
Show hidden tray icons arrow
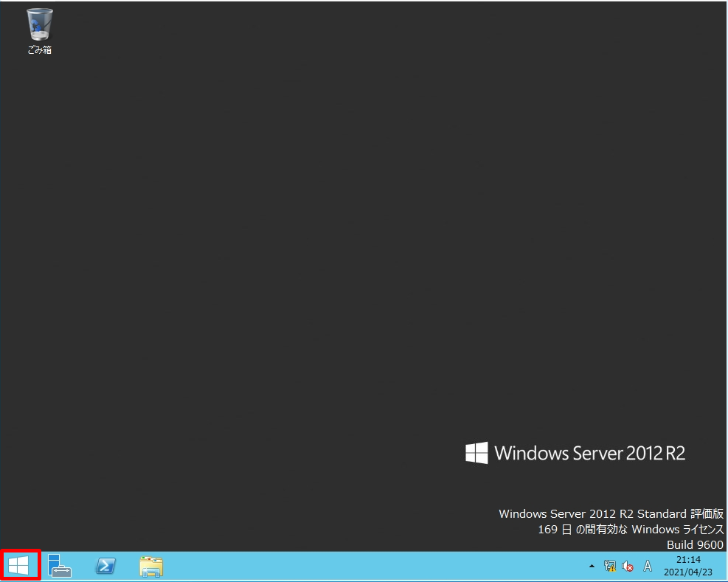tap(592, 566)
